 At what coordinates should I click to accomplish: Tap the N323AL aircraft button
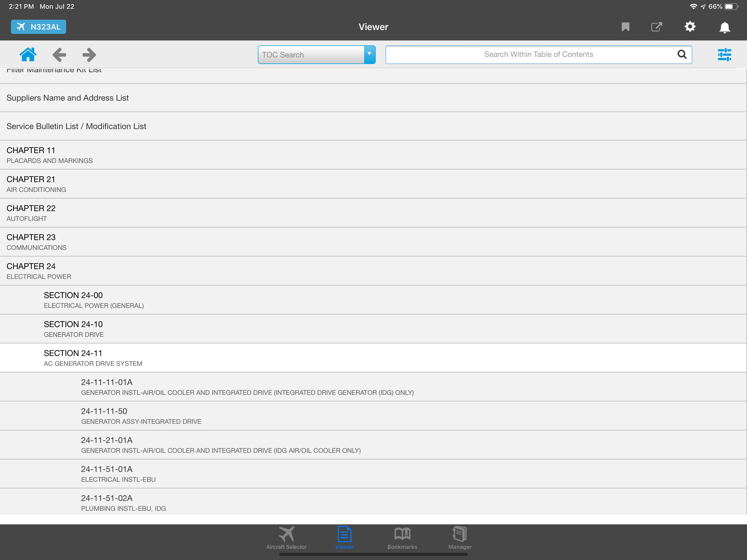[x=39, y=27]
